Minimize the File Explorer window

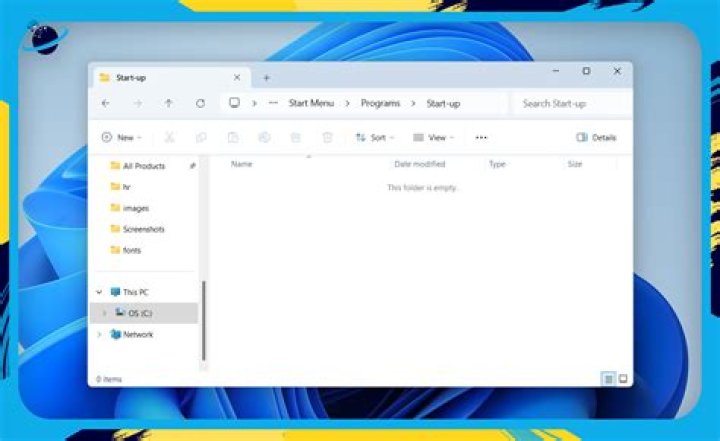[x=556, y=71]
